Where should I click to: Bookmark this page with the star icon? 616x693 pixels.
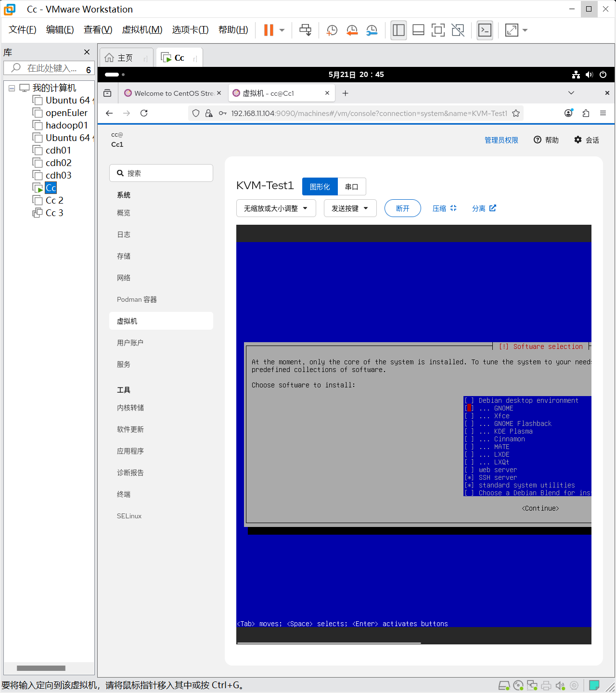(x=516, y=113)
